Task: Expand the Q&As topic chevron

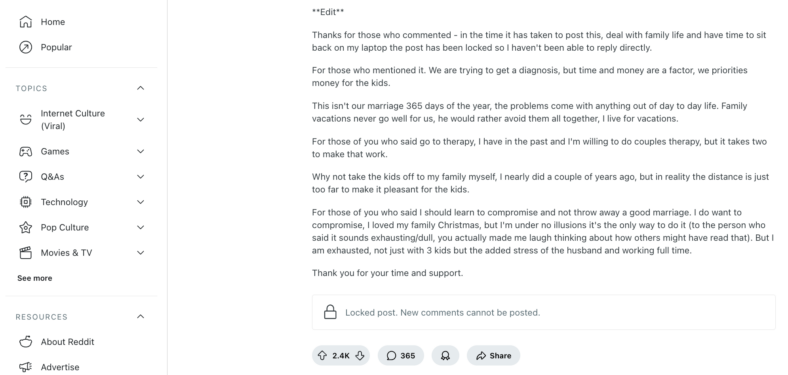Action: tap(141, 176)
